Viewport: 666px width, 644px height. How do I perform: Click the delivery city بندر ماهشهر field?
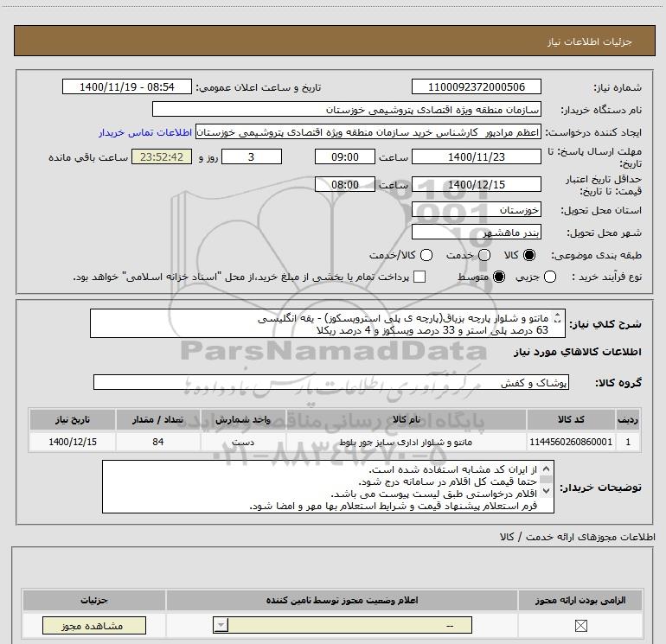[x=476, y=232]
